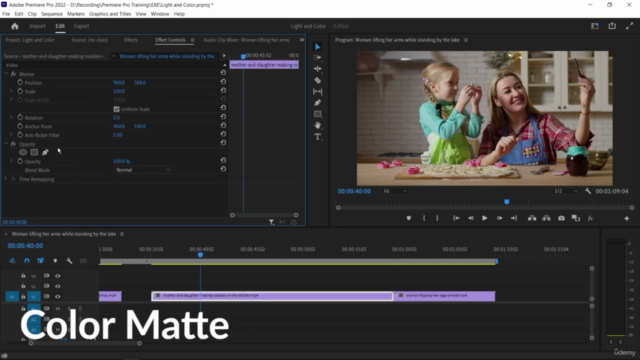640x360 pixels.
Task: Create 4-point polygon mask under Opacity
Action: coord(34,152)
